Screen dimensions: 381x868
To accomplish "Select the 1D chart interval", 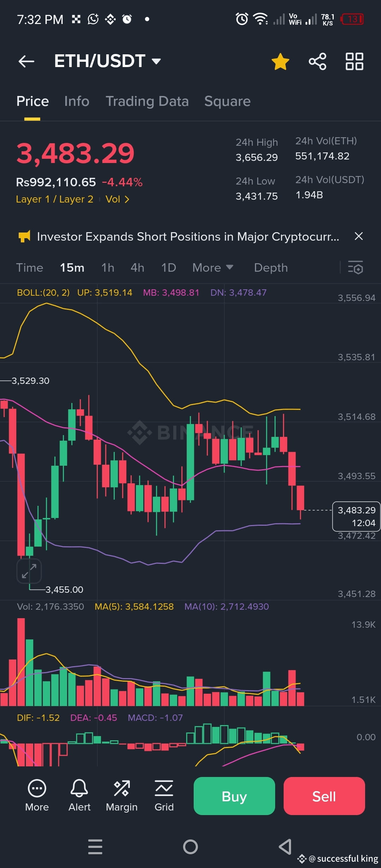I will click(168, 268).
